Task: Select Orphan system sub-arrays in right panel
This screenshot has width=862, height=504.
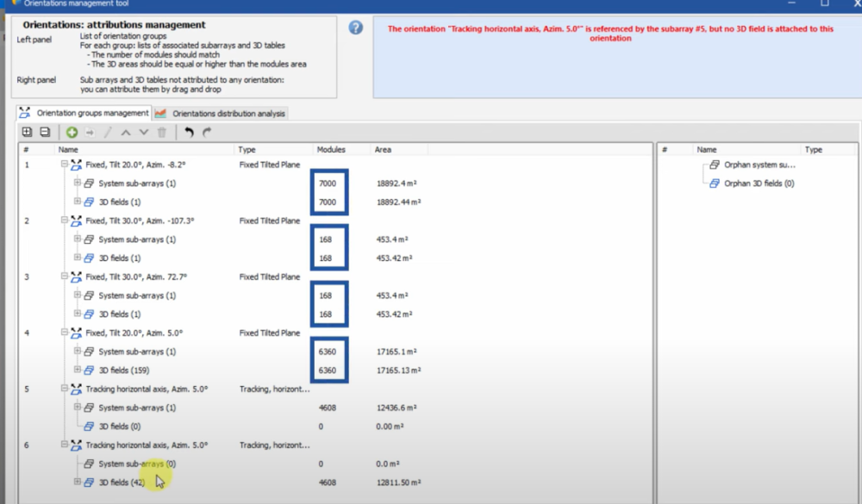Action: click(x=759, y=164)
